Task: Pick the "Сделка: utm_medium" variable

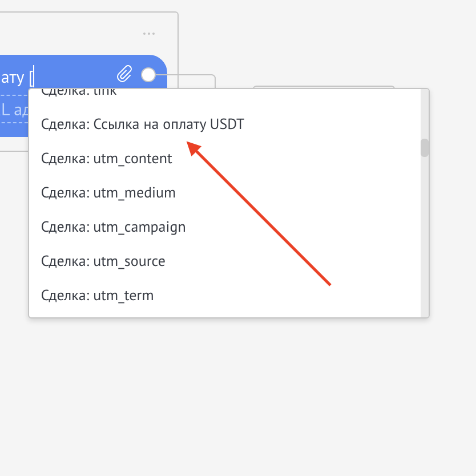Action: click(x=108, y=193)
